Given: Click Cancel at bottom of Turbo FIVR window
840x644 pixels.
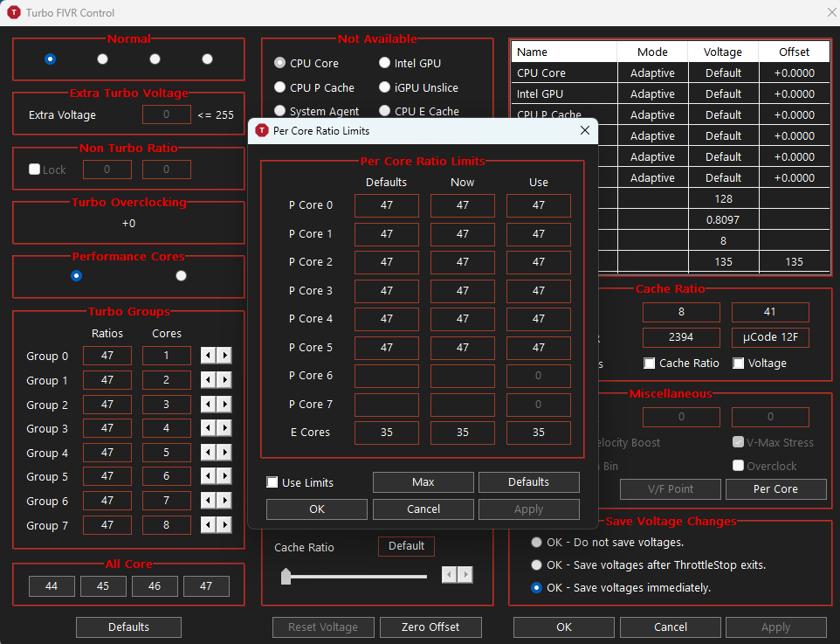Looking at the screenshot, I should (671, 627).
